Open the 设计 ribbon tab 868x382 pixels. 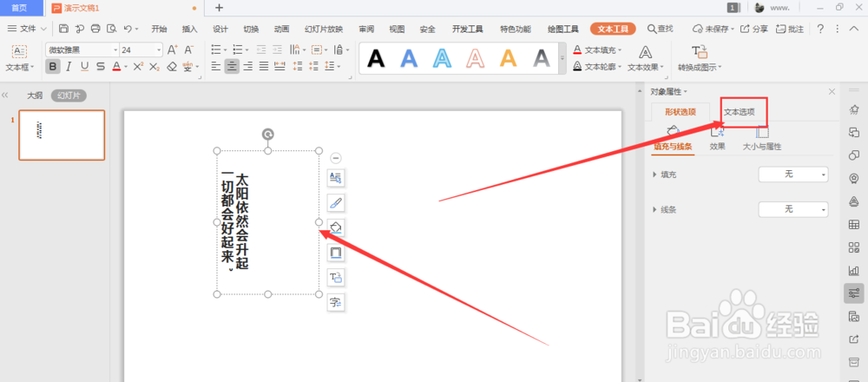[x=220, y=29]
